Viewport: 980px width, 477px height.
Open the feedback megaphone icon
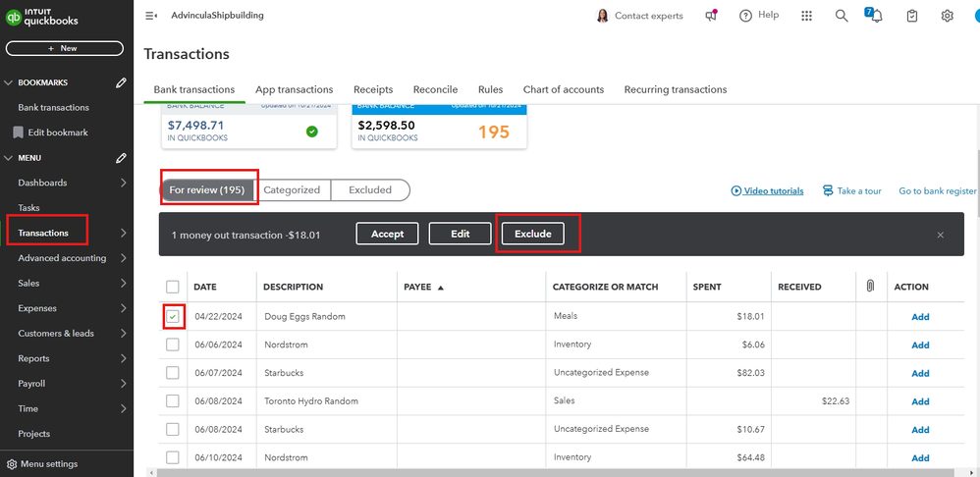(x=711, y=16)
